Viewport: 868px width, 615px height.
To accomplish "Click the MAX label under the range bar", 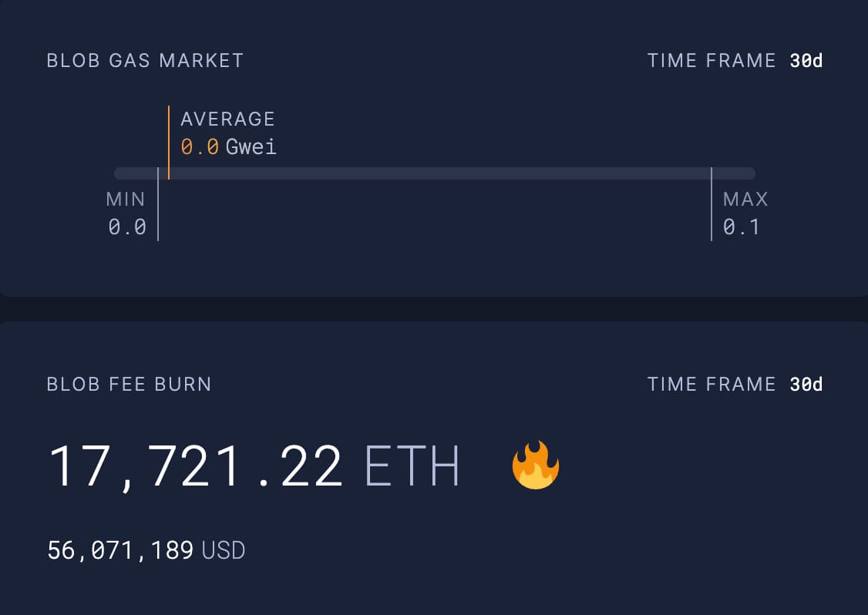I will (745, 200).
